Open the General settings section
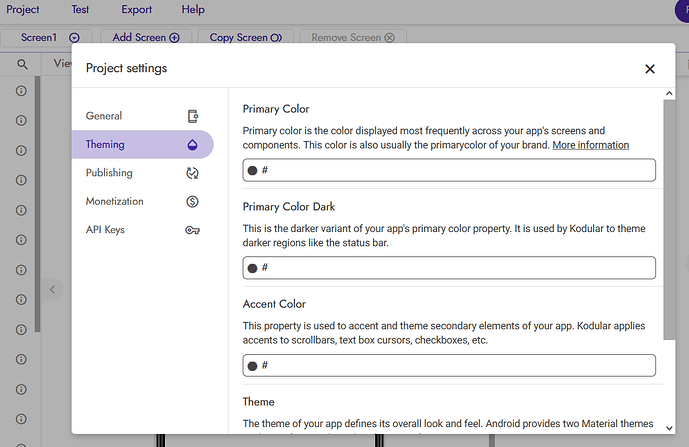This screenshot has width=689, height=447. pyautogui.click(x=142, y=116)
